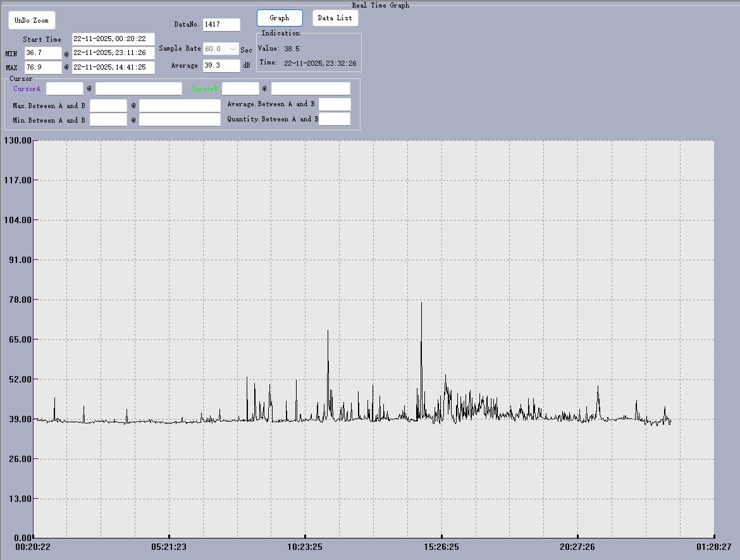This screenshot has height=560, width=740.
Task: Click the Max.Between A and B value field
Action: click(x=108, y=105)
